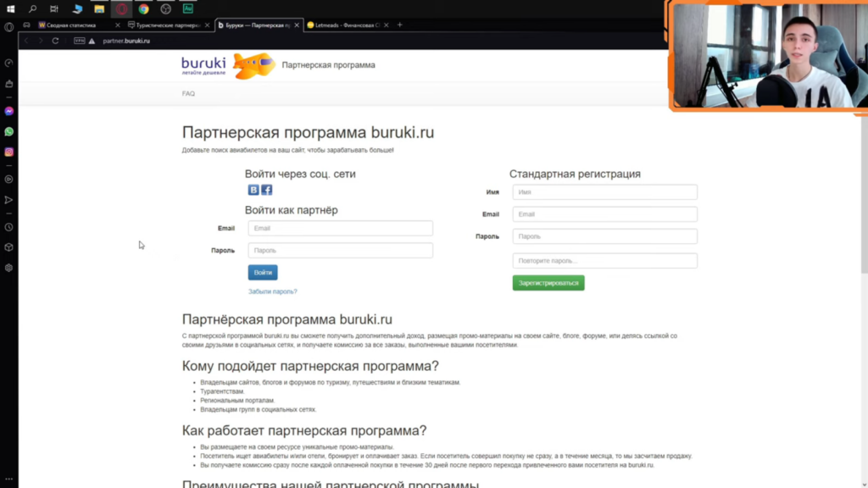Click the 'Турагентствам.' list item

tap(222, 391)
